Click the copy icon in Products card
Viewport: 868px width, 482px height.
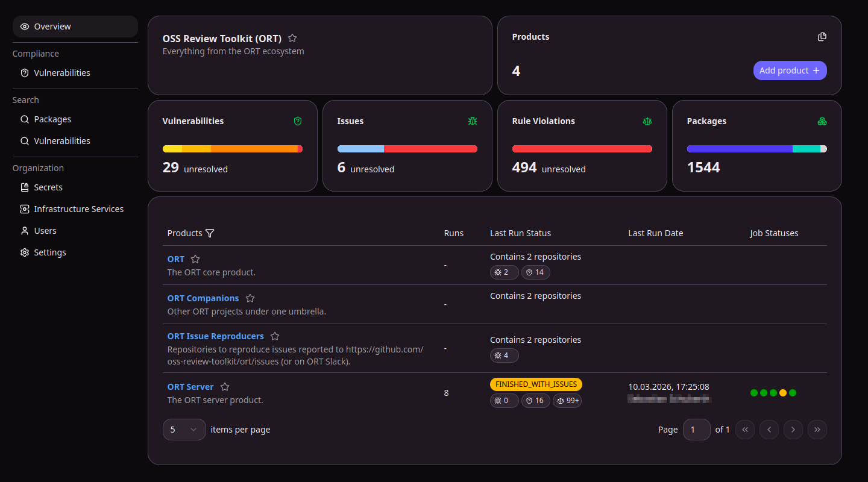click(822, 37)
